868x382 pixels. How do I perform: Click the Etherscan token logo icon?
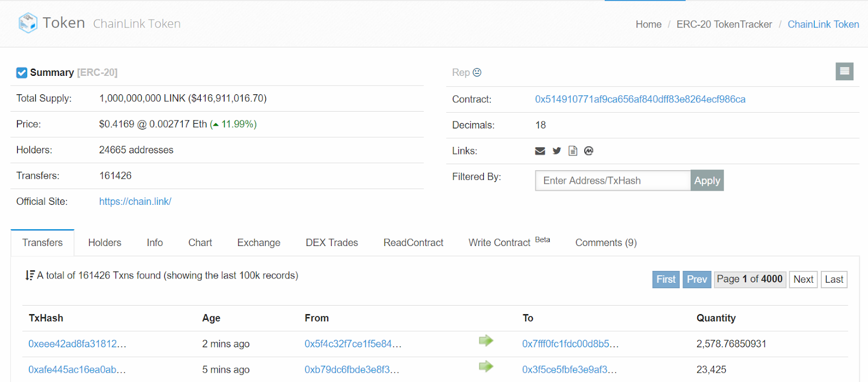coord(28,23)
